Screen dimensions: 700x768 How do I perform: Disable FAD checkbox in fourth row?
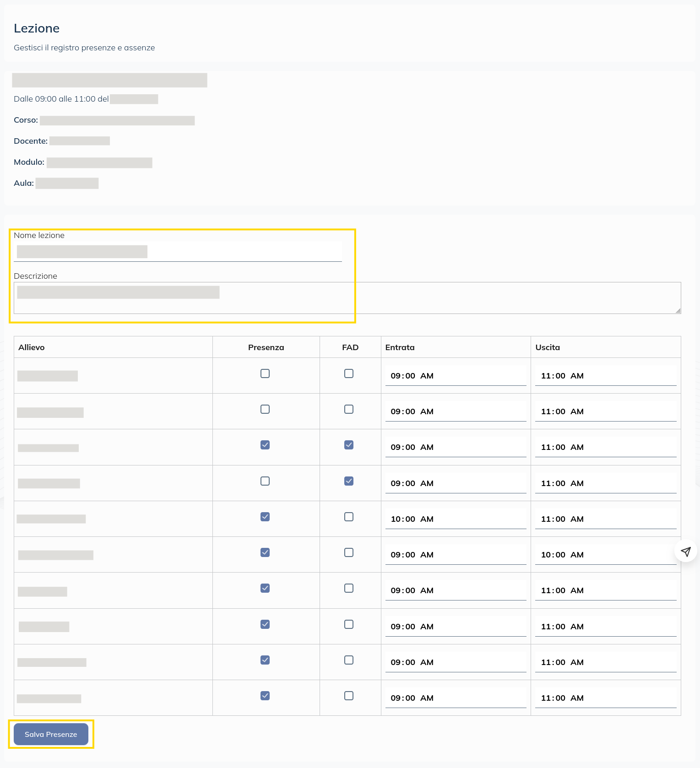point(349,481)
